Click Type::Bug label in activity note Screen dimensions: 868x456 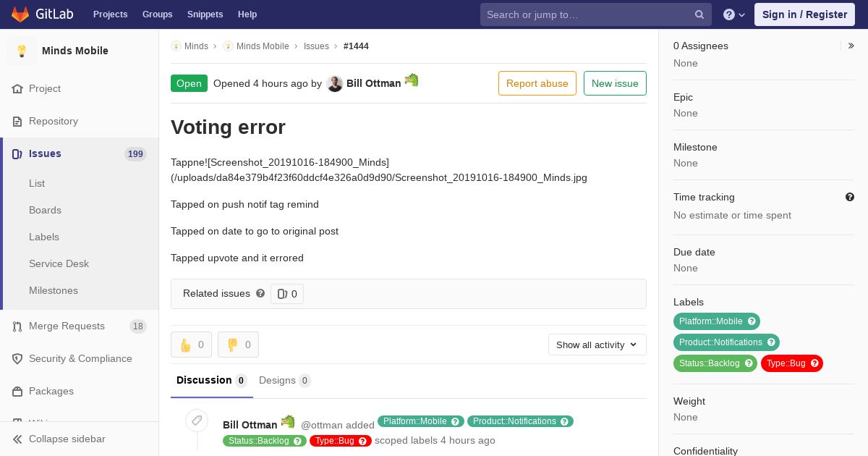coord(341,441)
